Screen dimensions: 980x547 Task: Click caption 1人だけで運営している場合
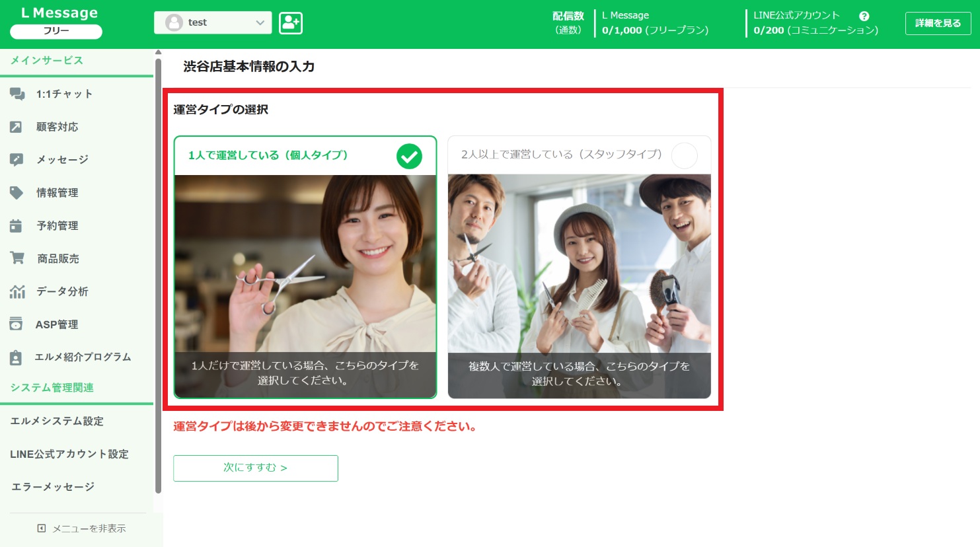pos(305,373)
